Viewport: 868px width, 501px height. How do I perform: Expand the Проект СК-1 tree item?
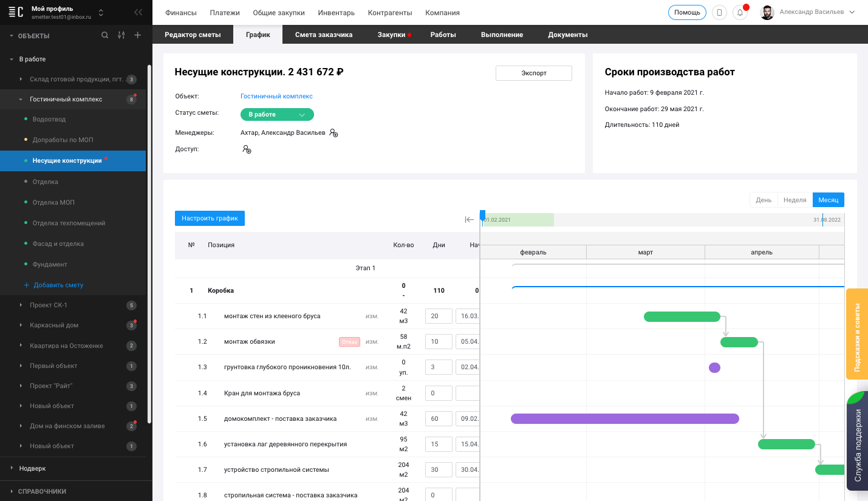point(21,305)
